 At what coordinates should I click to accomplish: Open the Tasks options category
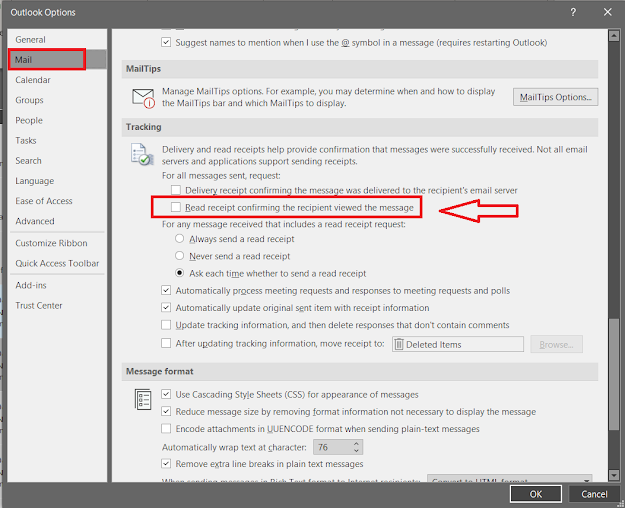tap(57, 140)
